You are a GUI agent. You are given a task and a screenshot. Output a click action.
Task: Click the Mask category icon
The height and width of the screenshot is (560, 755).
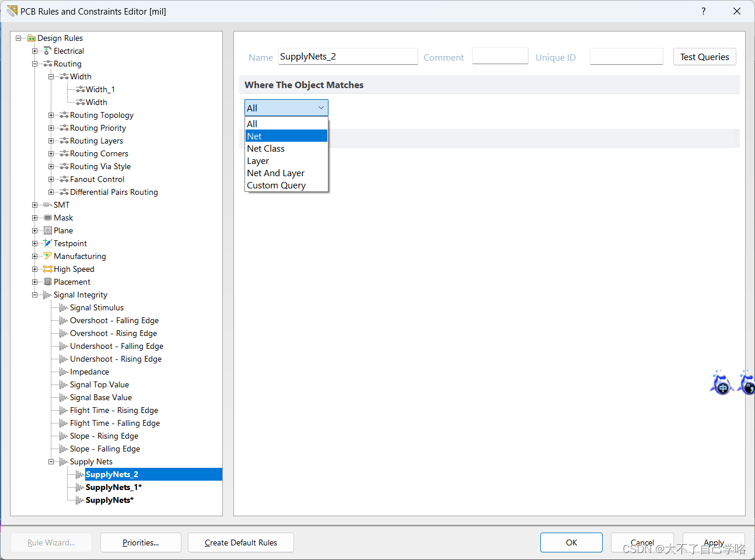[48, 218]
